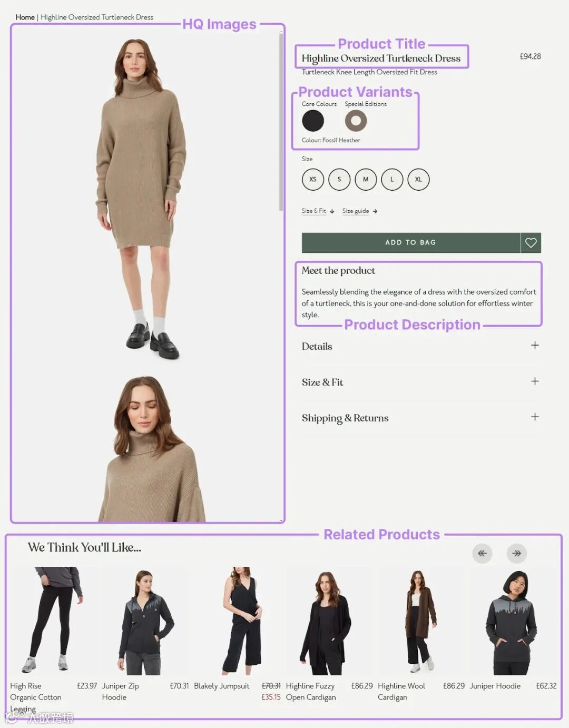The height and width of the screenshot is (728, 569).
Task: Select size S option
Action: [339, 180]
